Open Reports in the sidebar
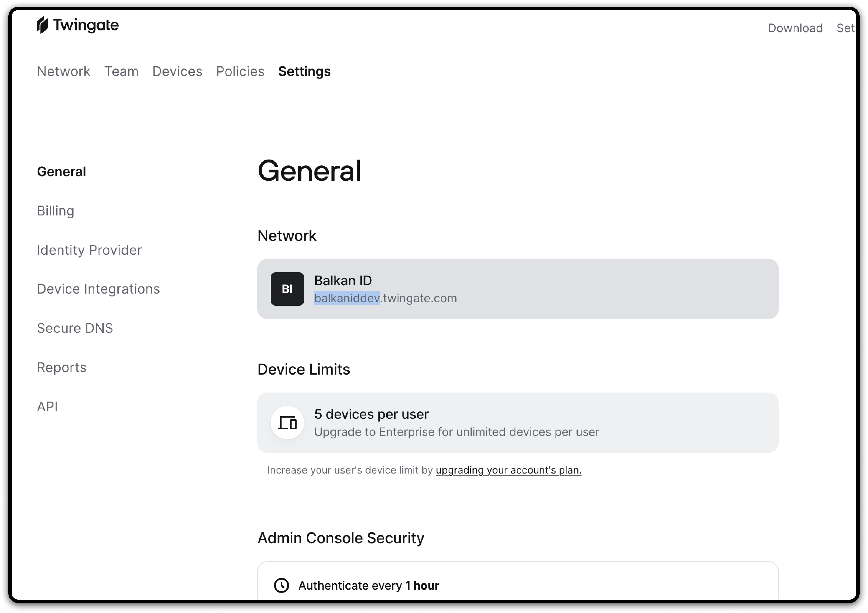This screenshot has width=868, height=613. (x=62, y=367)
